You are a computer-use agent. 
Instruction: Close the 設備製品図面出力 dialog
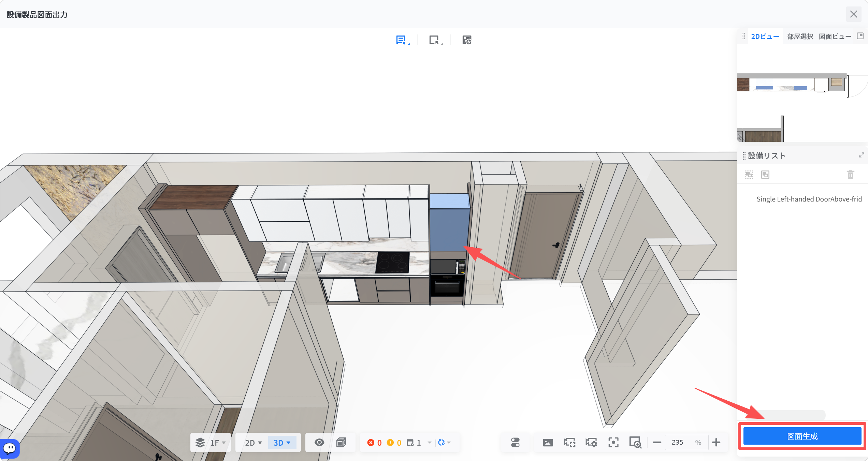pos(854,14)
